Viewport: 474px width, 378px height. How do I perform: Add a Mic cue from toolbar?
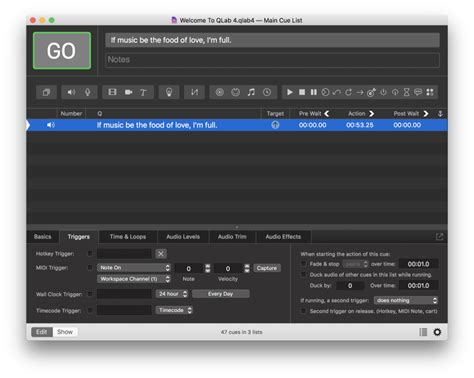88,92
